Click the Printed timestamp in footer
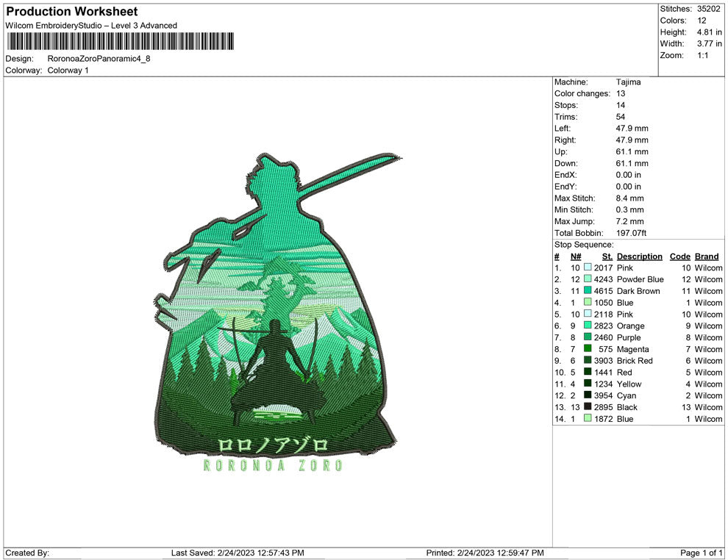Image resolution: width=728 pixels, height=560 pixels. [x=485, y=553]
